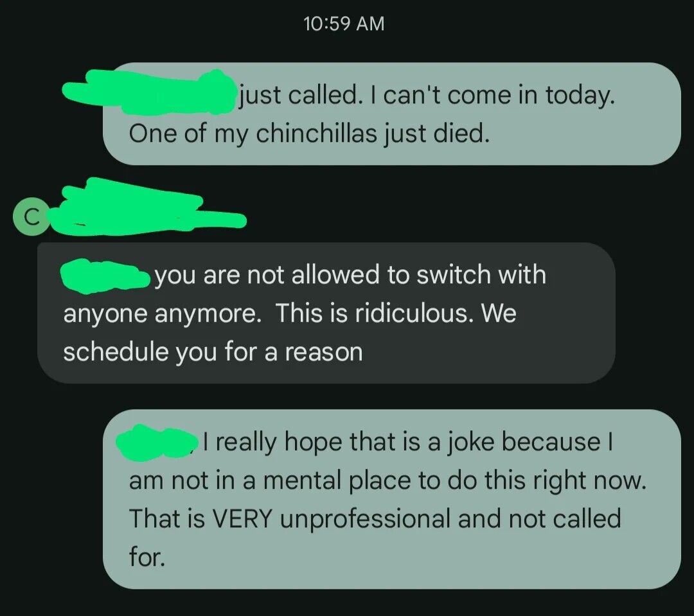The height and width of the screenshot is (616, 694).
Task: Click the word "joke" in the last bubble
Action: click(469, 443)
